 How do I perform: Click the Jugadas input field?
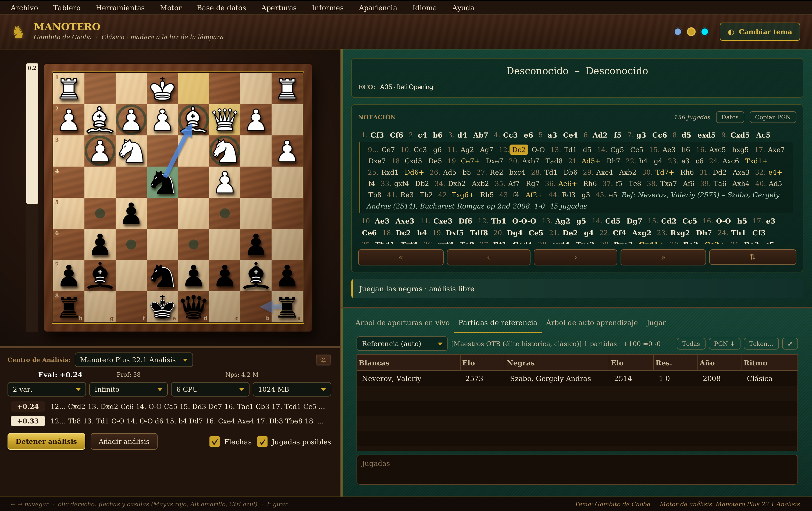coord(577,470)
